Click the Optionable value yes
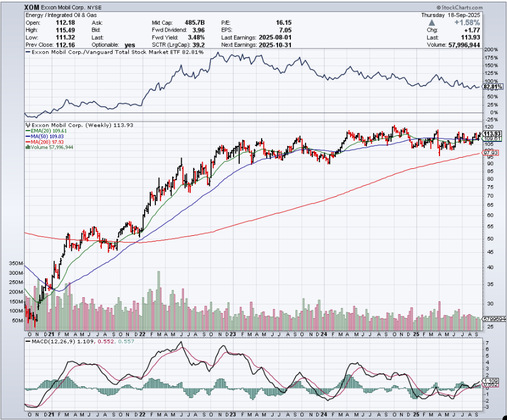 point(130,45)
